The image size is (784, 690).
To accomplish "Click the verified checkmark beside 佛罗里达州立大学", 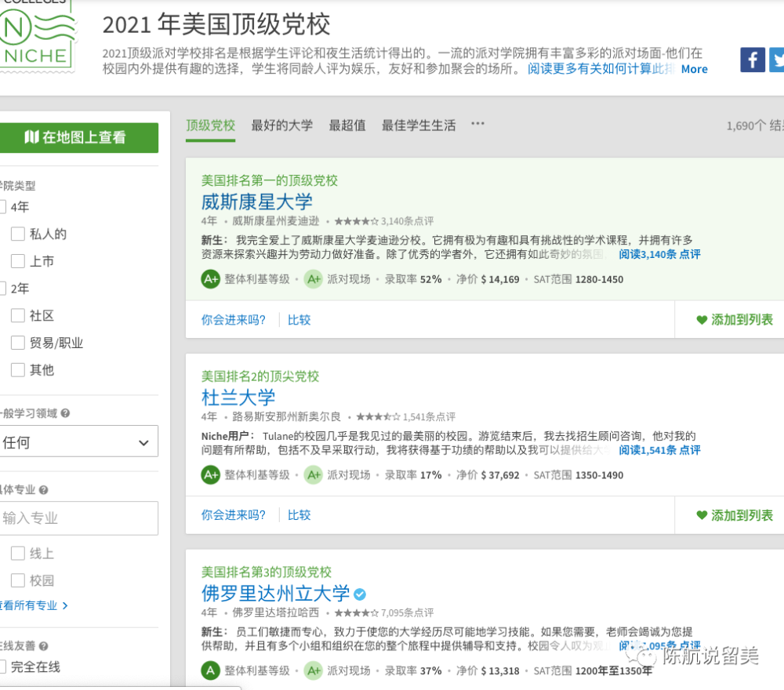I will (360, 594).
